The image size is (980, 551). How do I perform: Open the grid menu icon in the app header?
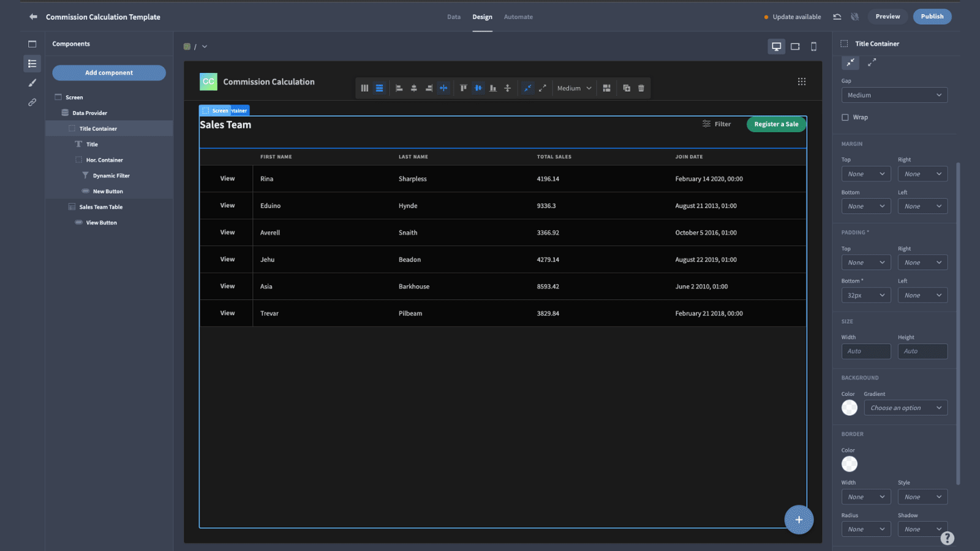point(802,81)
